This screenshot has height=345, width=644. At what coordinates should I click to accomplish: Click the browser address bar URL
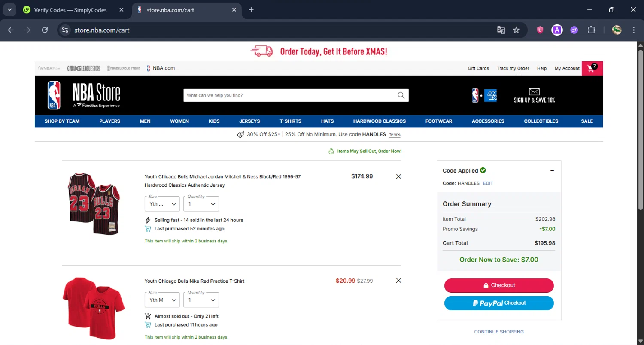[102, 30]
